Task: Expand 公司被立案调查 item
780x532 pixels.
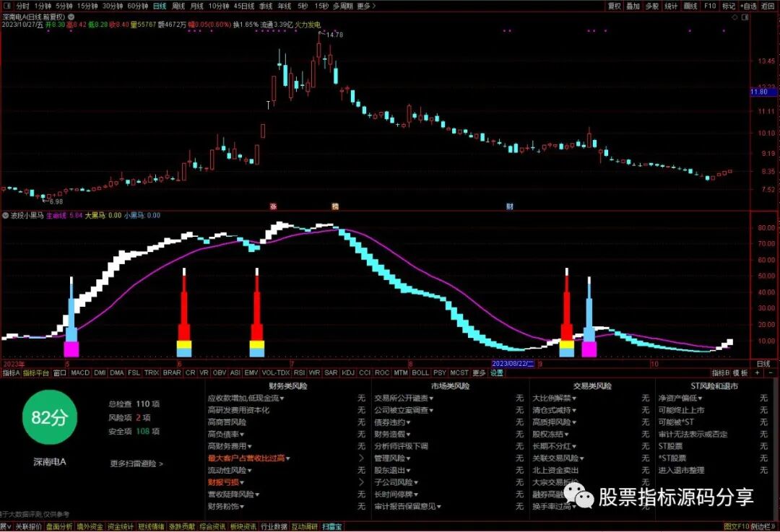Action: 404,410
